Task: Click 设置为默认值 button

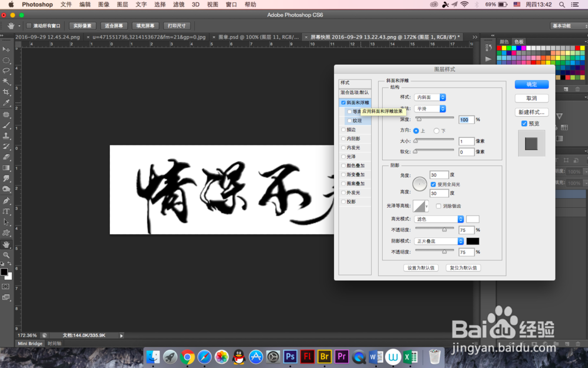Action: click(421, 268)
